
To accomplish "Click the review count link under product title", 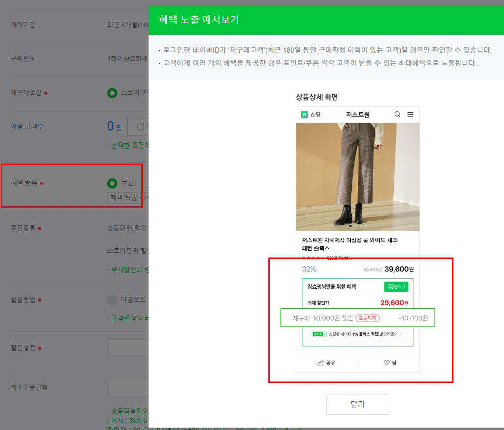I will 339,258.
